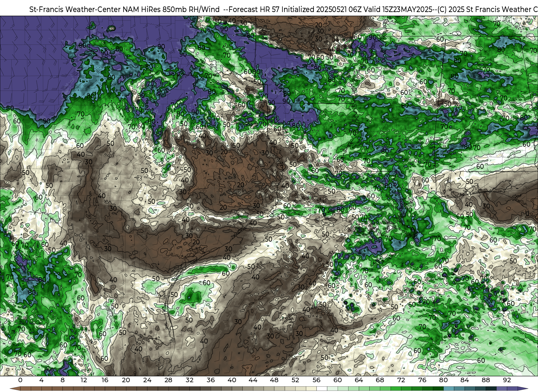
Task: Click the colorbar label "44"
Action: pyautogui.click(x=253, y=380)
